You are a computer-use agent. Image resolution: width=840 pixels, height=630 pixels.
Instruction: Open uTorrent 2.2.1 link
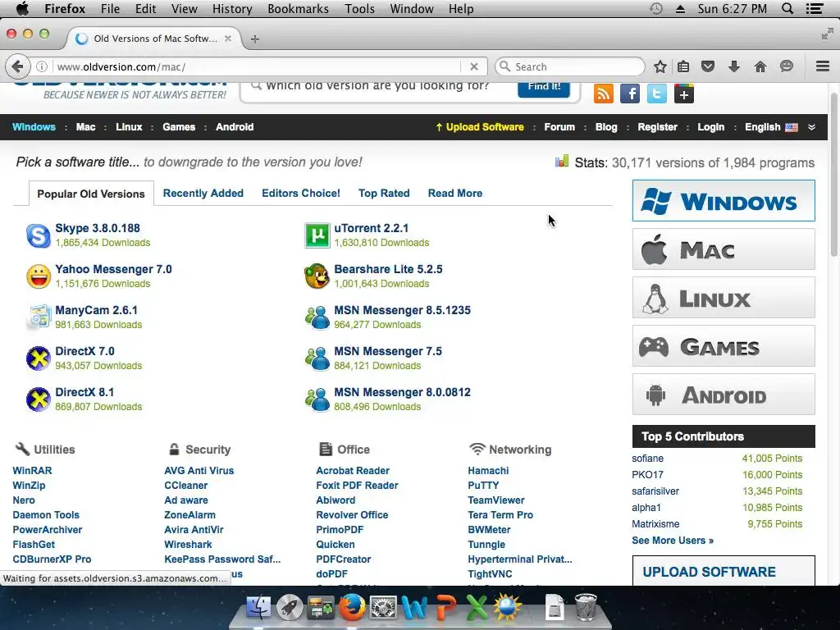[372, 228]
